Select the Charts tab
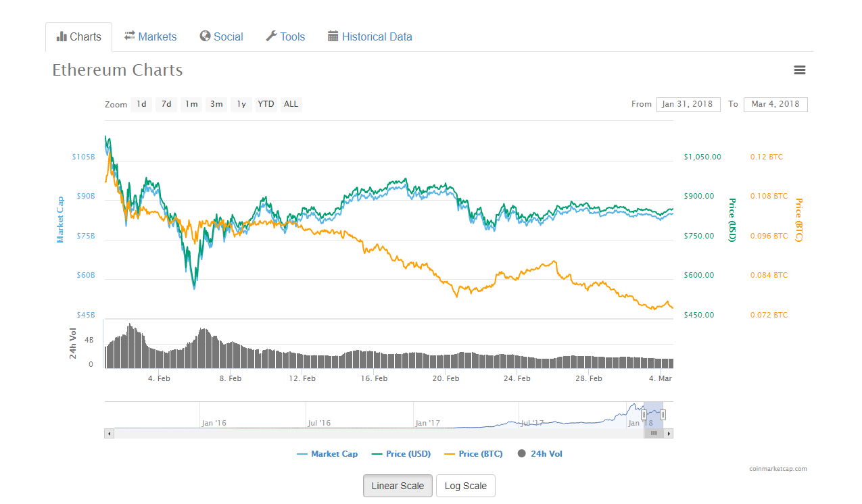The width and height of the screenshot is (862, 504). 79,37
